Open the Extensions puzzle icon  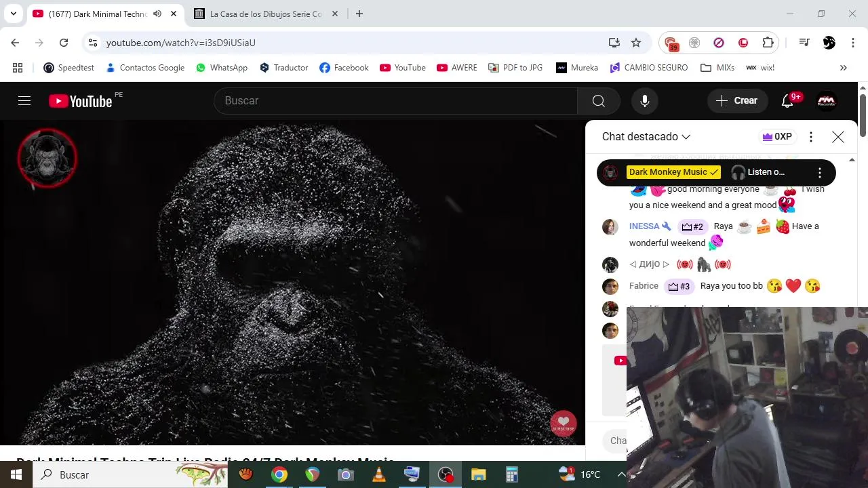[x=768, y=43]
